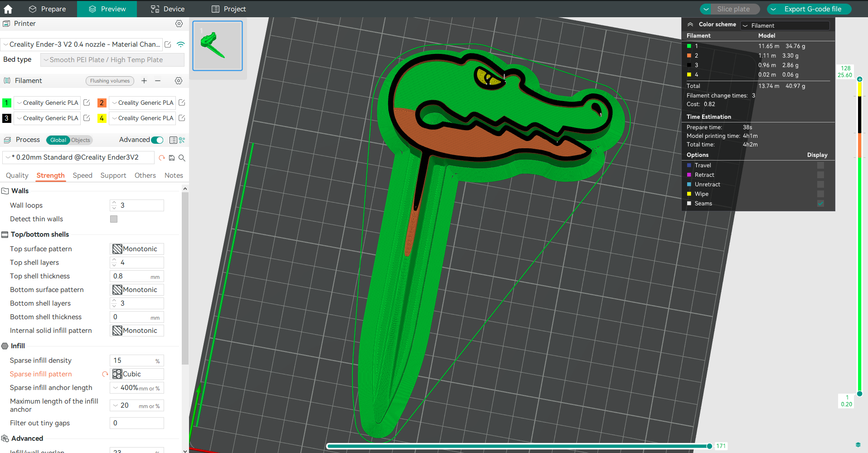
Task: Click settings panel scroll up arrow
Action: point(185,189)
